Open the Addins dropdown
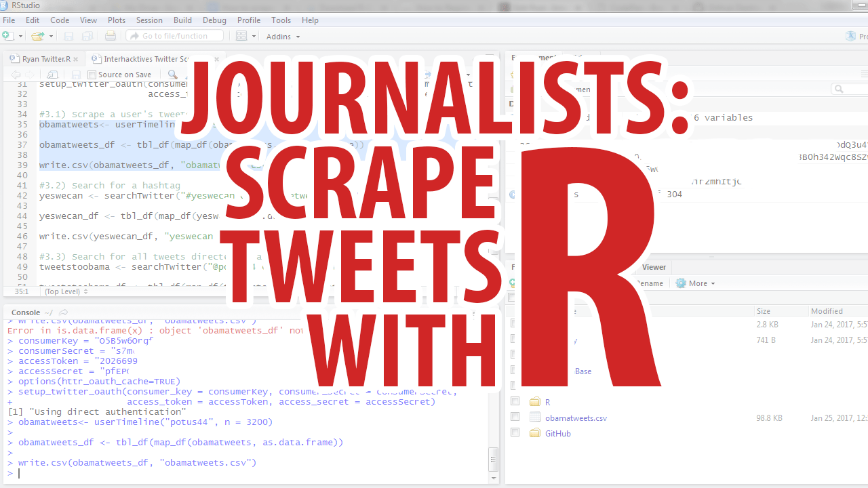 (x=283, y=37)
